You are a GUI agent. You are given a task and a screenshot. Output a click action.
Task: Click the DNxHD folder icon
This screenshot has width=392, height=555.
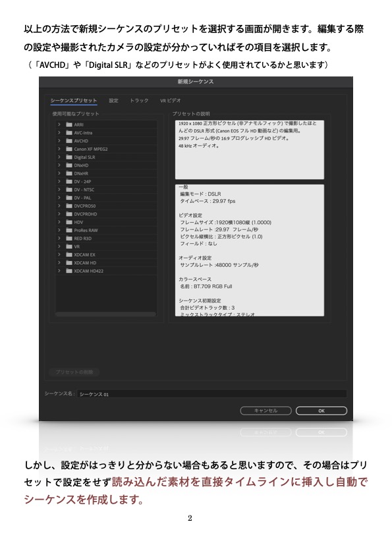pos(69,165)
